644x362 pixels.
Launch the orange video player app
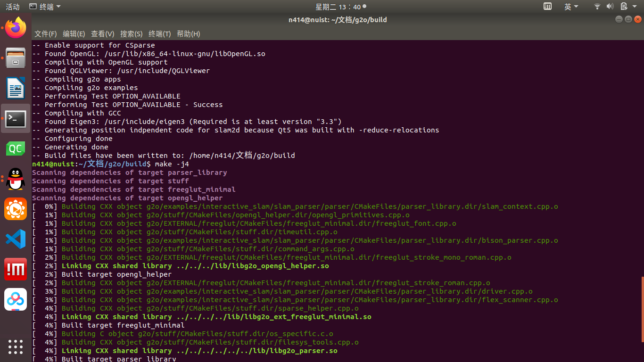point(16,209)
